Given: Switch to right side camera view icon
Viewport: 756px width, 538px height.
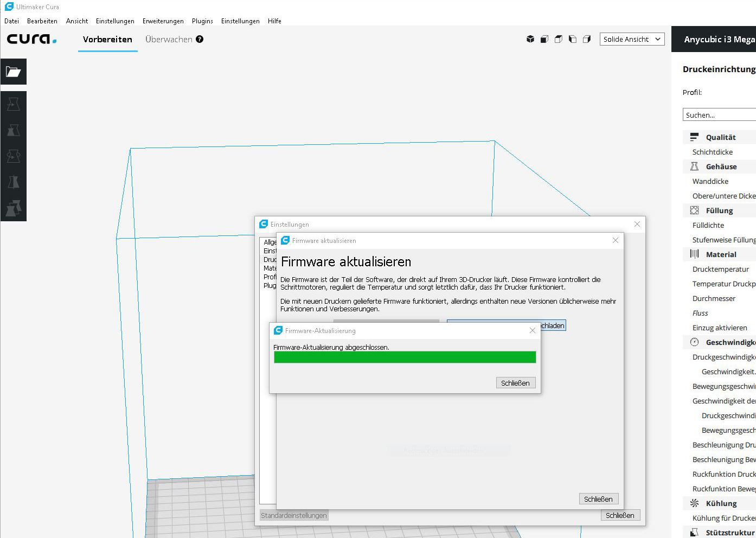Looking at the screenshot, I should [x=587, y=39].
